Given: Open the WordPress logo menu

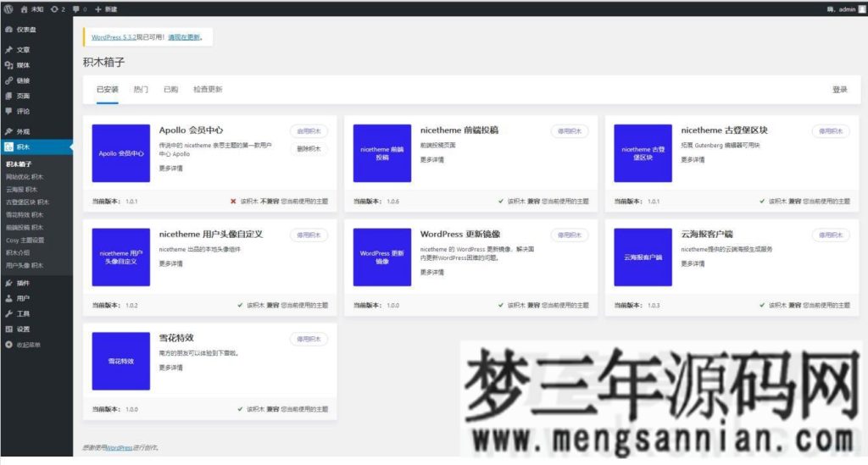Looking at the screenshot, I should [8, 8].
